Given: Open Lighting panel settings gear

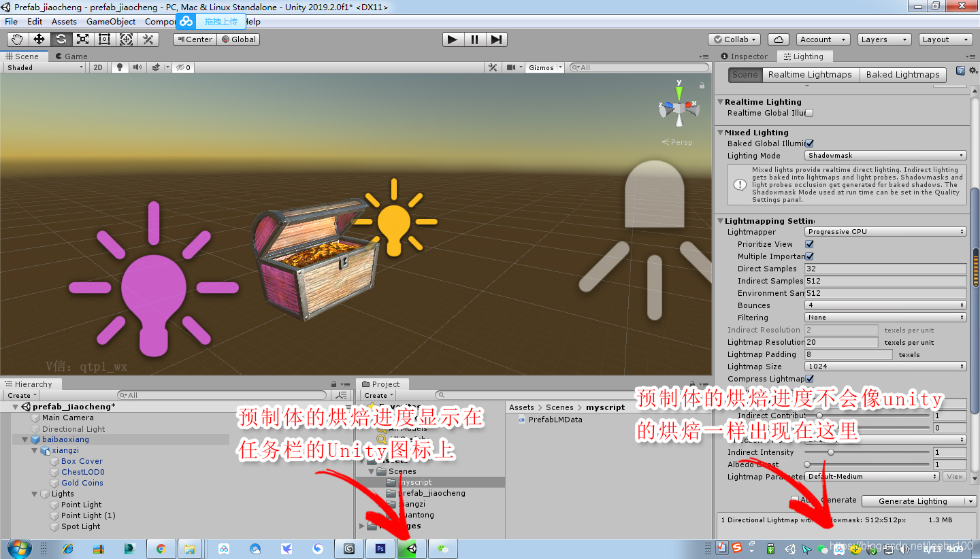Looking at the screenshot, I should tap(972, 71).
